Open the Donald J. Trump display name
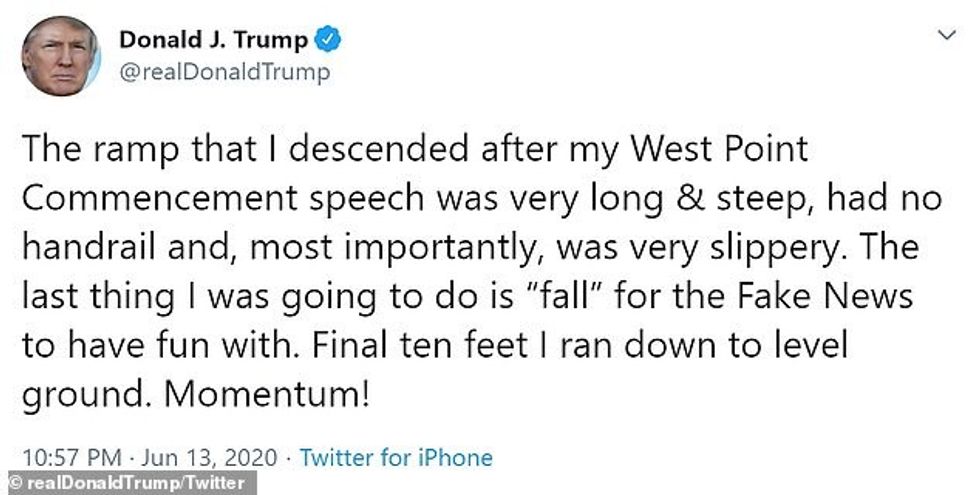 [x=214, y=40]
